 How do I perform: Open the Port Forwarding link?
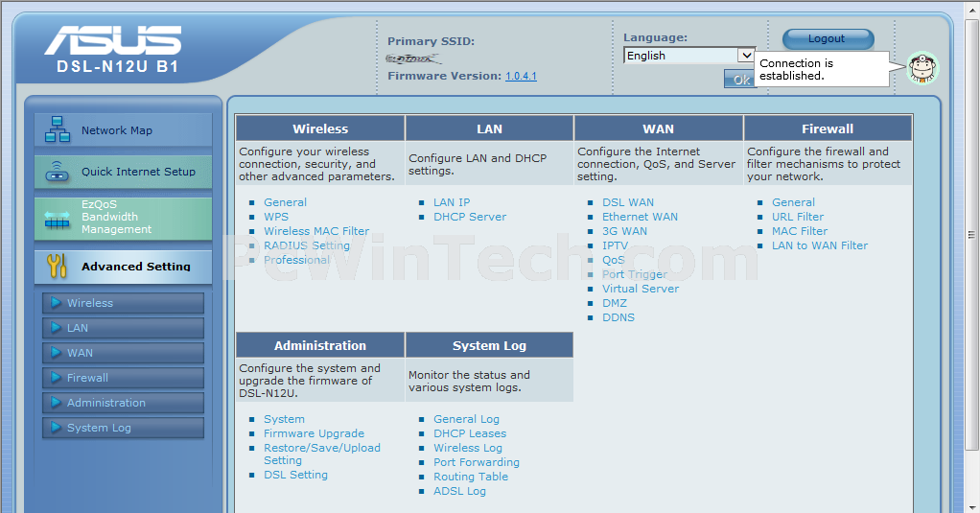click(x=477, y=462)
